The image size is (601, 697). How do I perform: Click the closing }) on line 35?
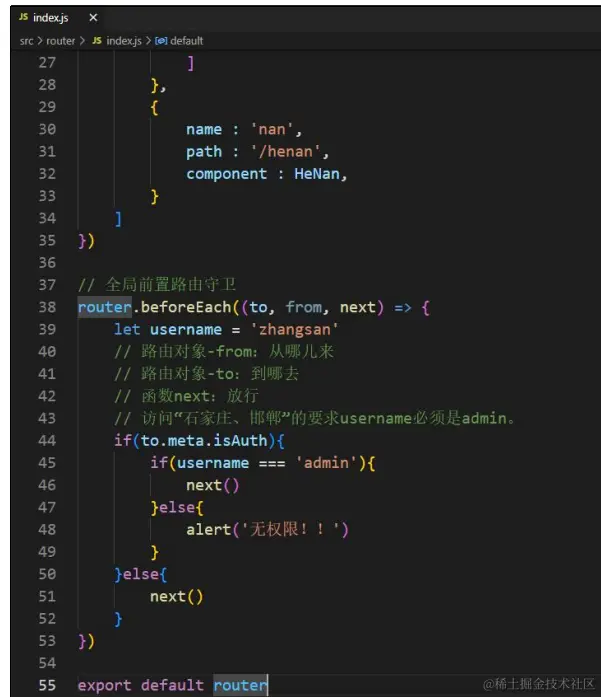[86, 240]
